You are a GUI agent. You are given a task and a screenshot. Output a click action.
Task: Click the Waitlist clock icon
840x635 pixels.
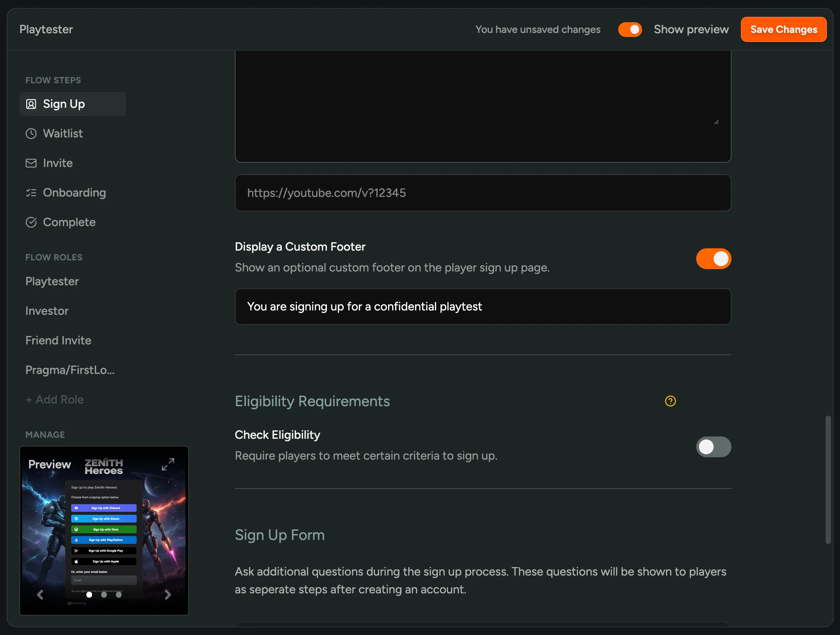tap(31, 133)
